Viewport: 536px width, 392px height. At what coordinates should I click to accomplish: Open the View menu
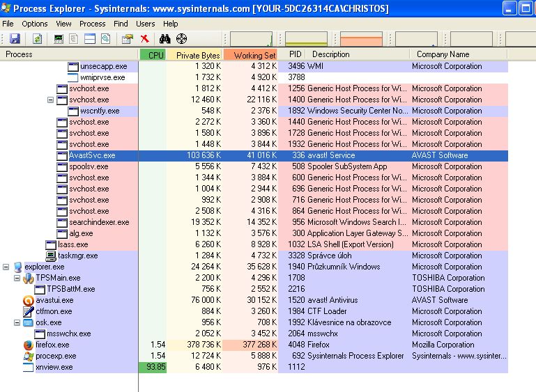pos(63,24)
